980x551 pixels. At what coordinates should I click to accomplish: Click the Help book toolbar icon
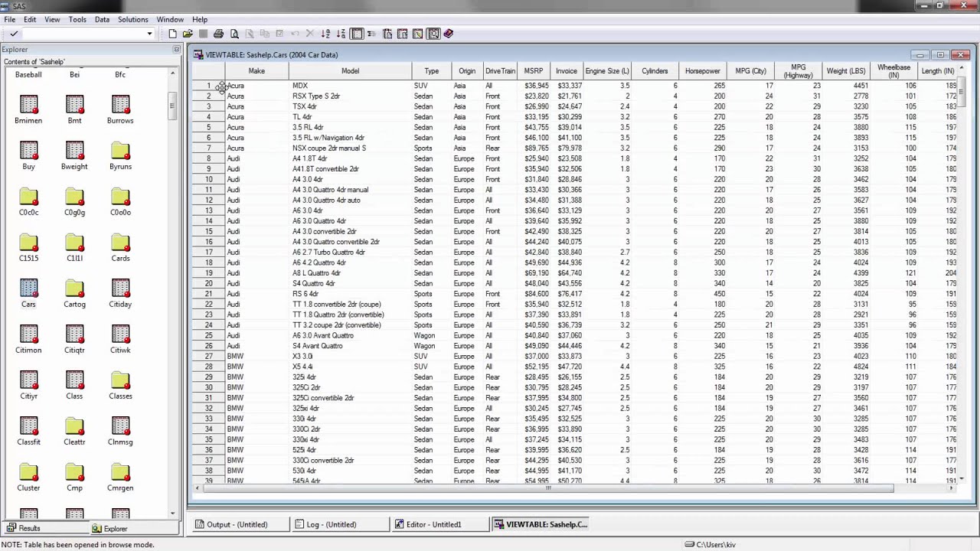point(449,34)
